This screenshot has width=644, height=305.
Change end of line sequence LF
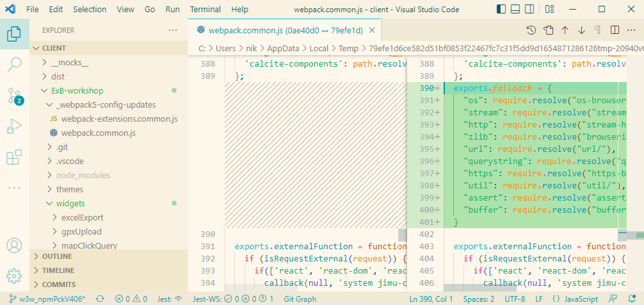point(539,299)
